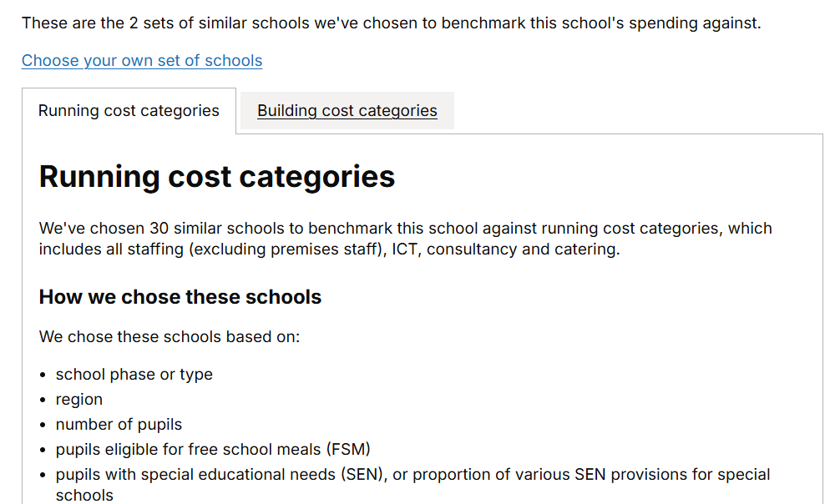Click the free school meals list item
The height and width of the screenshot is (504, 830).
click(x=213, y=450)
